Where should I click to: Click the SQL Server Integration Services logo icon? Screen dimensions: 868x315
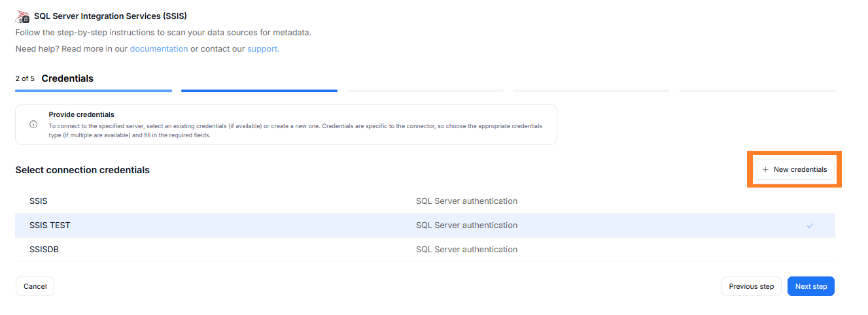[22, 16]
